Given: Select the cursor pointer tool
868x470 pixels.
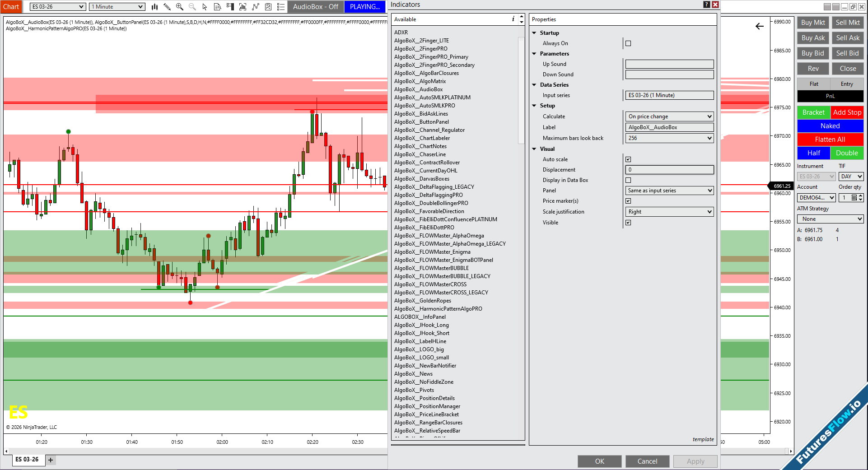Looking at the screenshot, I should pyautogui.click(x=205, y=7).
